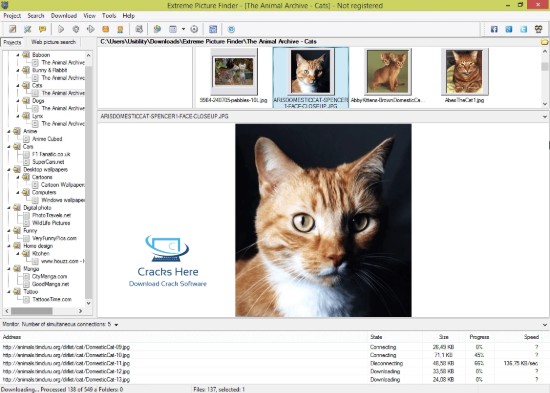550x393 pixels.
Task: Click the New project toolbar icon
Action: point(13,29)
